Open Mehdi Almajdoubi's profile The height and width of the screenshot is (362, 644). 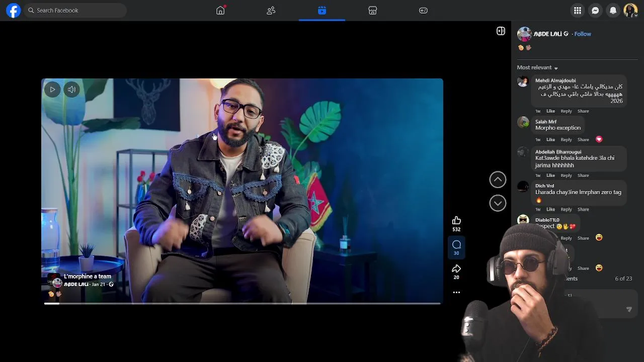click(x=555, y=80)
